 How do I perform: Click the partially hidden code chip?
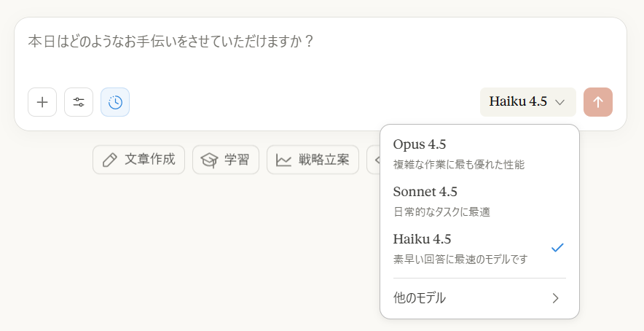click(x=374, y=160)
